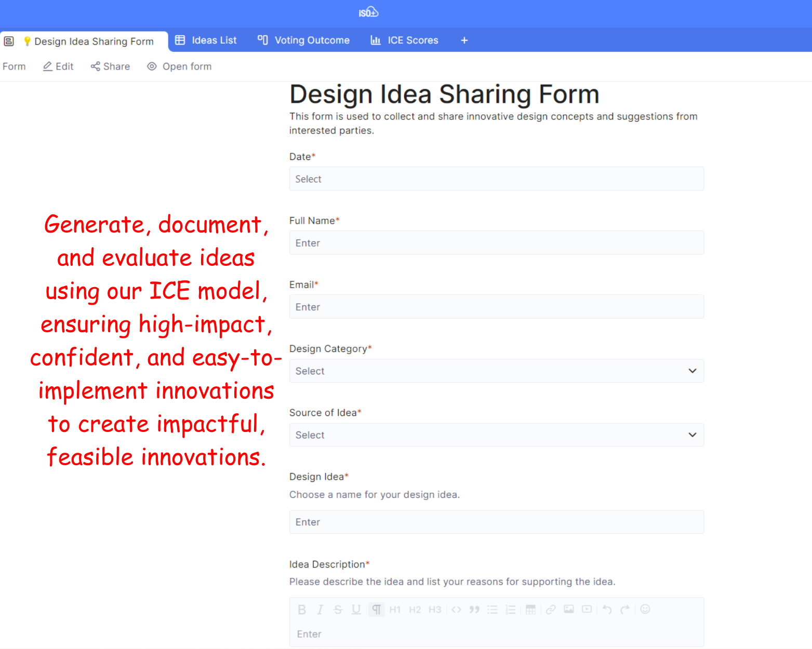Apply italic formatting in editor toolbar

(320, 610)
